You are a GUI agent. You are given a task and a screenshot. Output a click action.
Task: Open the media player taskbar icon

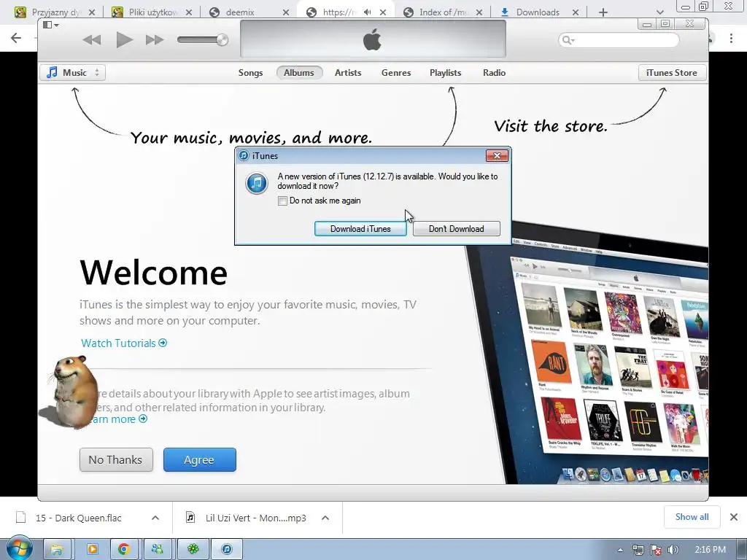coord(92,550)
